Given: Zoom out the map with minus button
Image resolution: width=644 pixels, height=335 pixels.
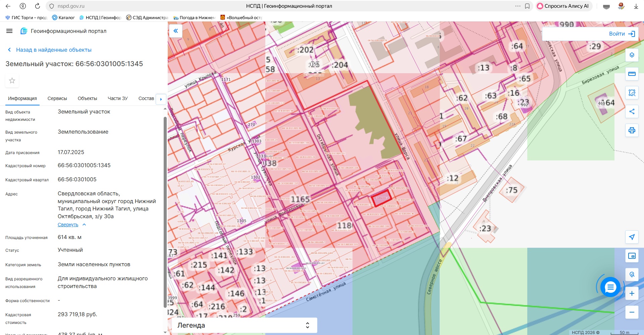Looking at the screenshot, I should 632,312.
